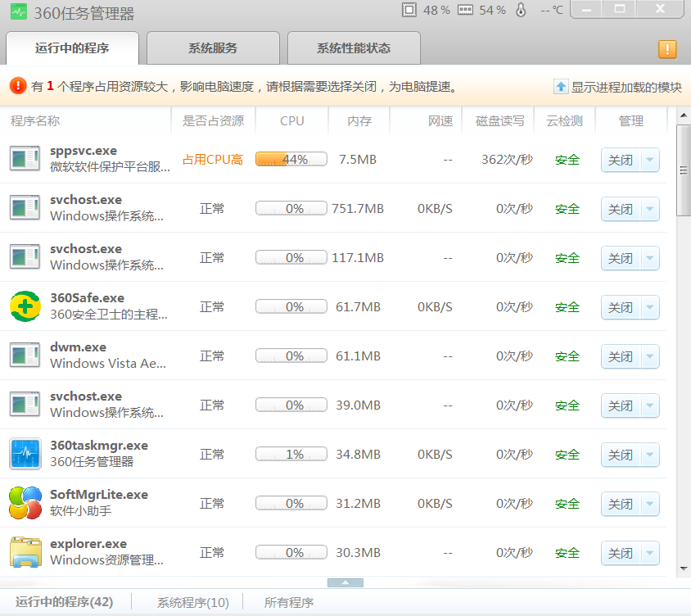This screenshot has height=616, width=691.
Task: Close the 360 Task Manager window
Action: click(660, 10)
